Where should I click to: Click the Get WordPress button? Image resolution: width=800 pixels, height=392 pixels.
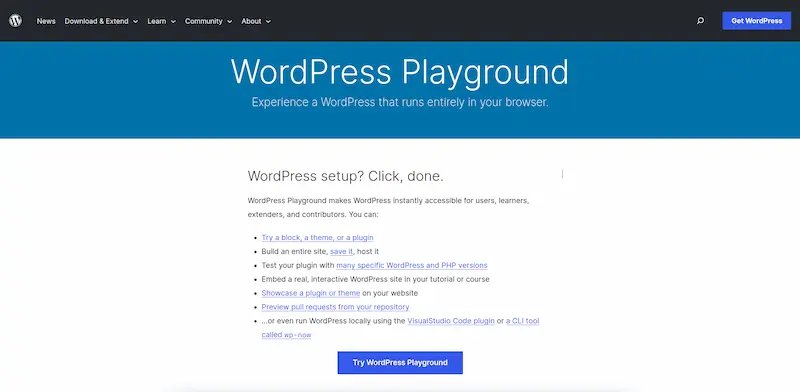(x=757, y=21)
